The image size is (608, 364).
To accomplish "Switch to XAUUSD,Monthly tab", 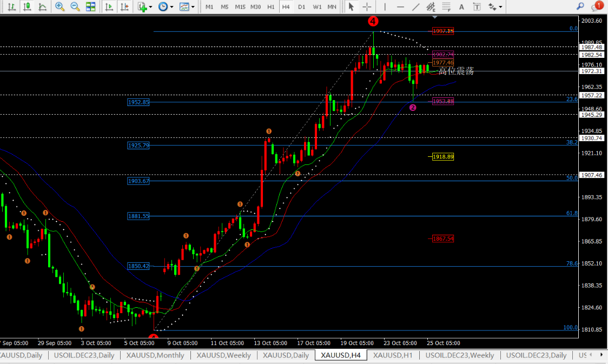I will tap(155, 355).
